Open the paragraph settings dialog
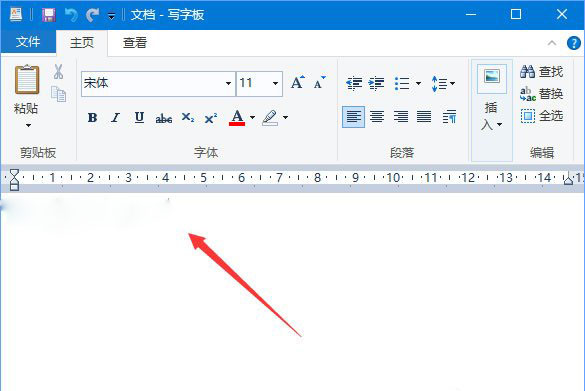The height and width of the screenshot is (391, 585). pos(450,117)
